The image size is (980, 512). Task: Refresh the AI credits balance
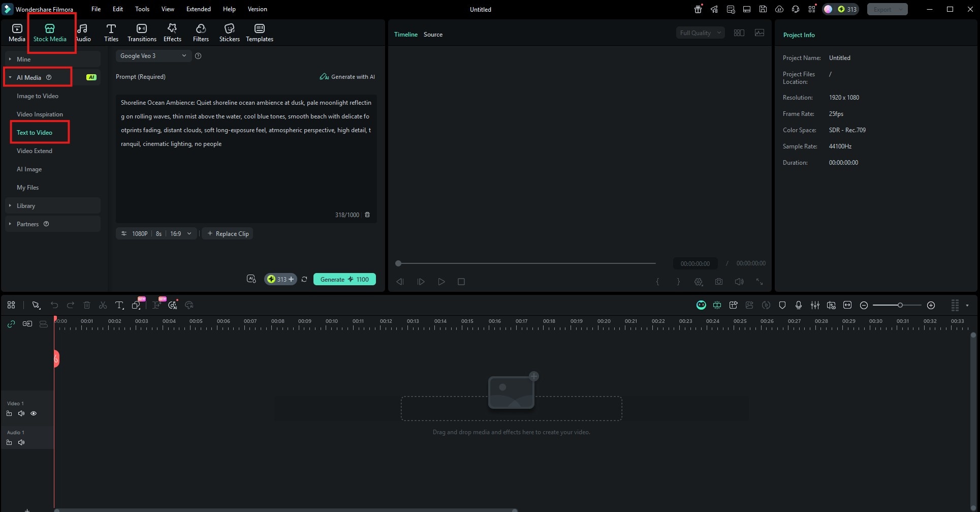coord(304,279)
